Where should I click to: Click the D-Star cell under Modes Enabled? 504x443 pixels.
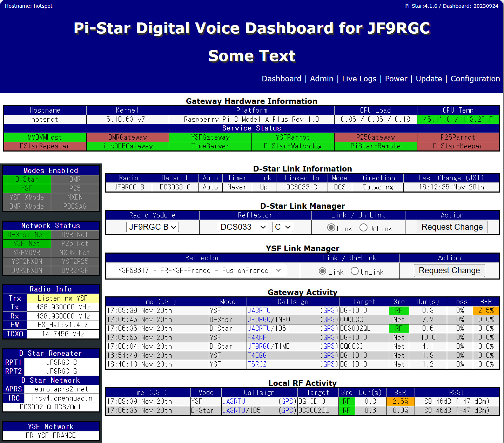(27, 179)
